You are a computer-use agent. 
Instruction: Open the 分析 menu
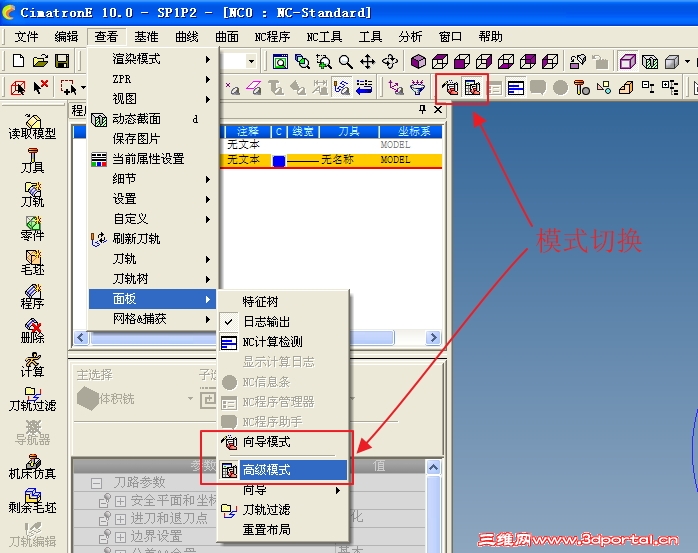coord(410,37)
